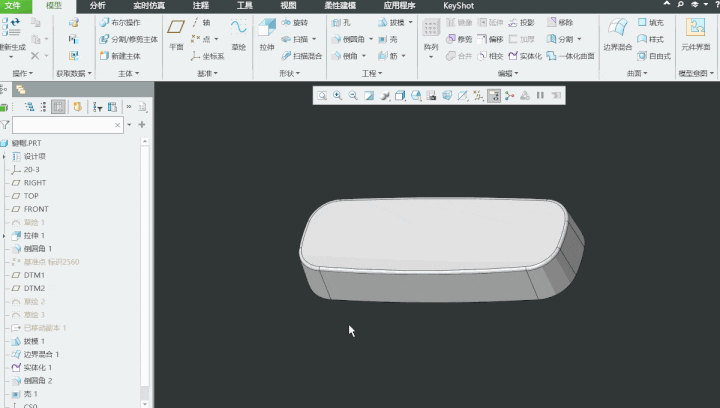Switch to the 应用程序 tab

[399, 6]
